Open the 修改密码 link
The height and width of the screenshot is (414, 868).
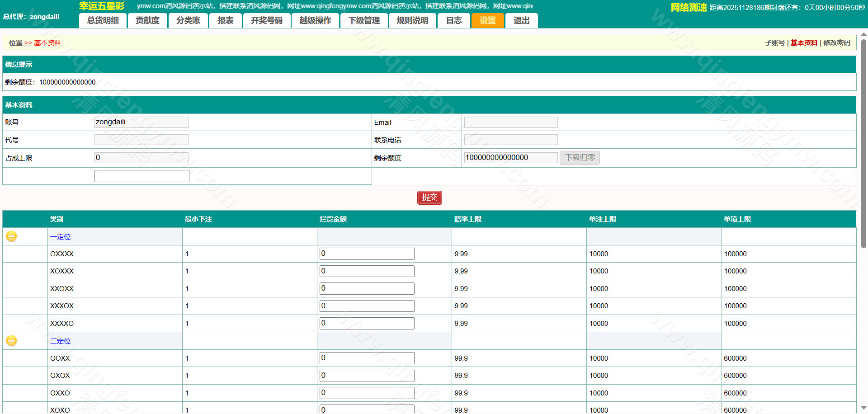(x=836, y=43)
